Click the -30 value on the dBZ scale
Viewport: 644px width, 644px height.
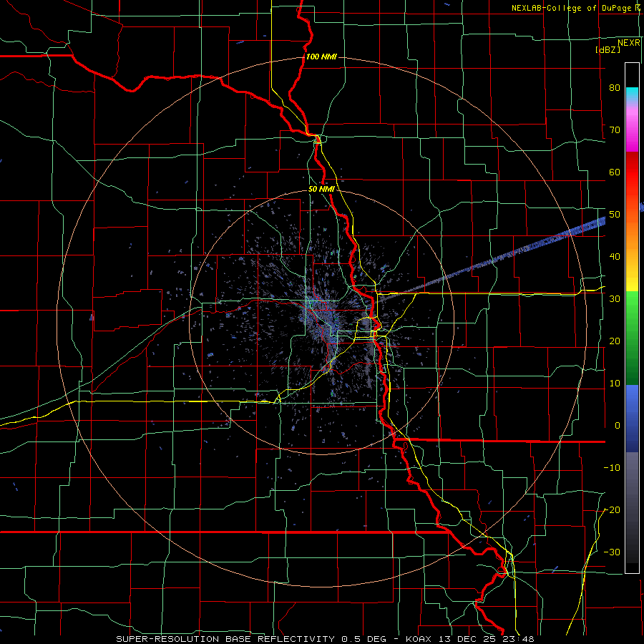tap(612, 552)
